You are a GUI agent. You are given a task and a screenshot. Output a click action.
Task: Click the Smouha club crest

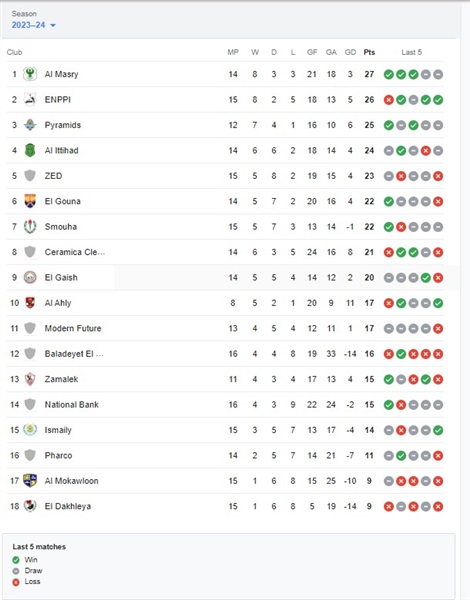click(30, 227)
